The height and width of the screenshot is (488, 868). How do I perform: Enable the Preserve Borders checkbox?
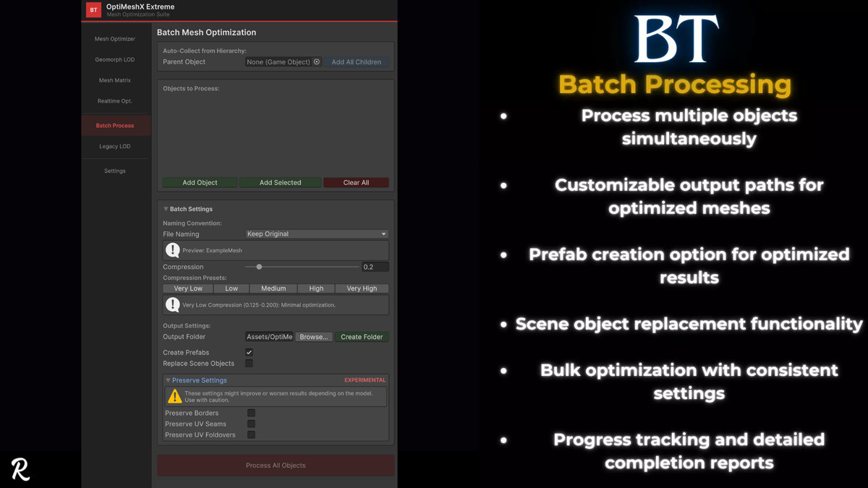click(x=251, y=414)
